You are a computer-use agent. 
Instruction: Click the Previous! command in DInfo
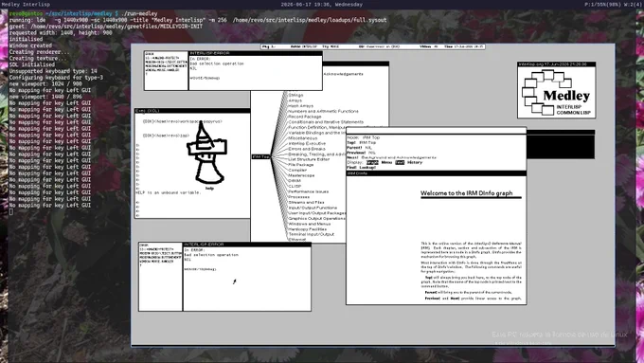coord(356,153)
